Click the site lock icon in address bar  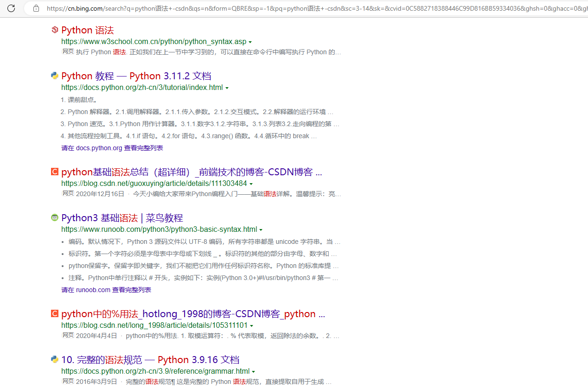pyautogui.click(x=36, y=8)
